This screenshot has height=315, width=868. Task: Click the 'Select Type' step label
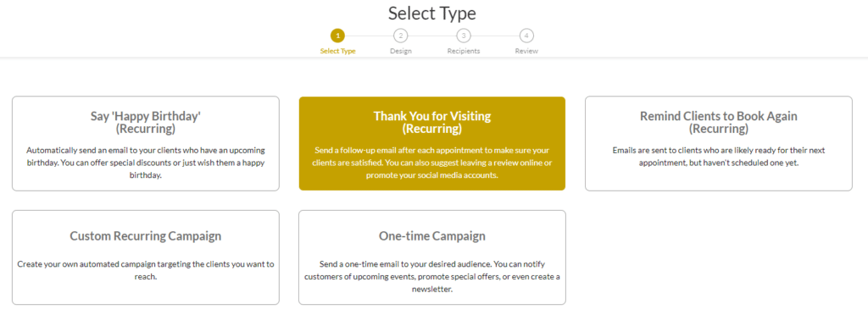[337, 51]
